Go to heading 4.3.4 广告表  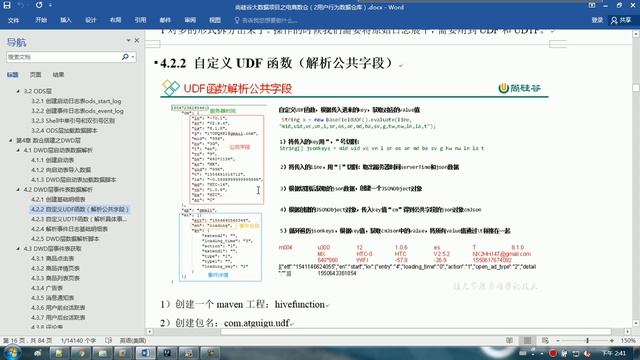47,288
